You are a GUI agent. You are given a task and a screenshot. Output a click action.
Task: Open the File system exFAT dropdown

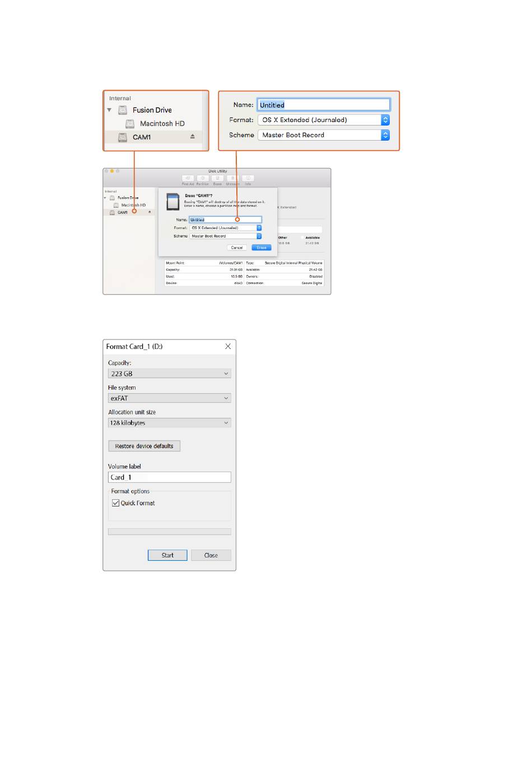point(169,398)
